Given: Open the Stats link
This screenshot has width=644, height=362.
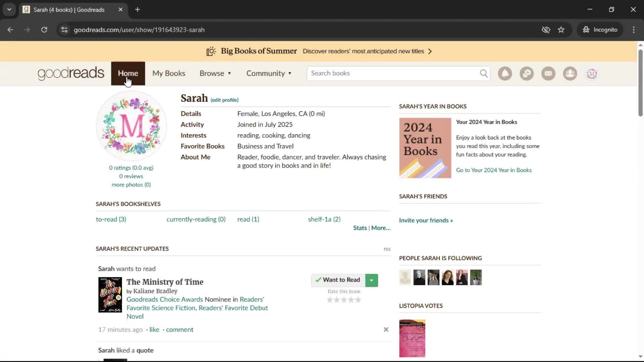Looking at the screenshot, I should (x=360, y=228).
